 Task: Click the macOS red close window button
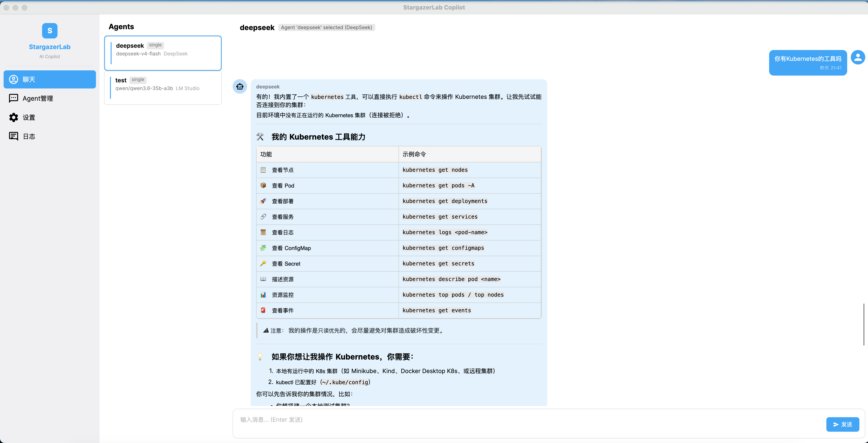6,7
